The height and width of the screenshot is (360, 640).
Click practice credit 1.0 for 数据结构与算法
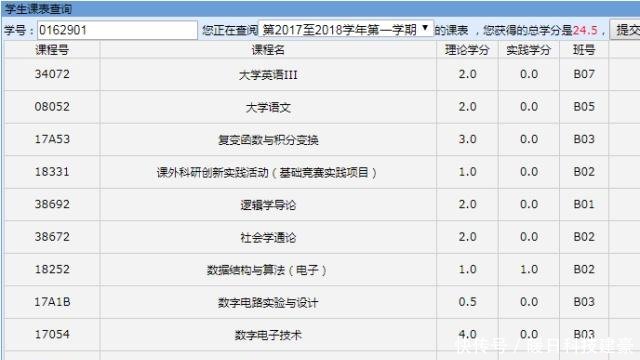pos(529,270)
